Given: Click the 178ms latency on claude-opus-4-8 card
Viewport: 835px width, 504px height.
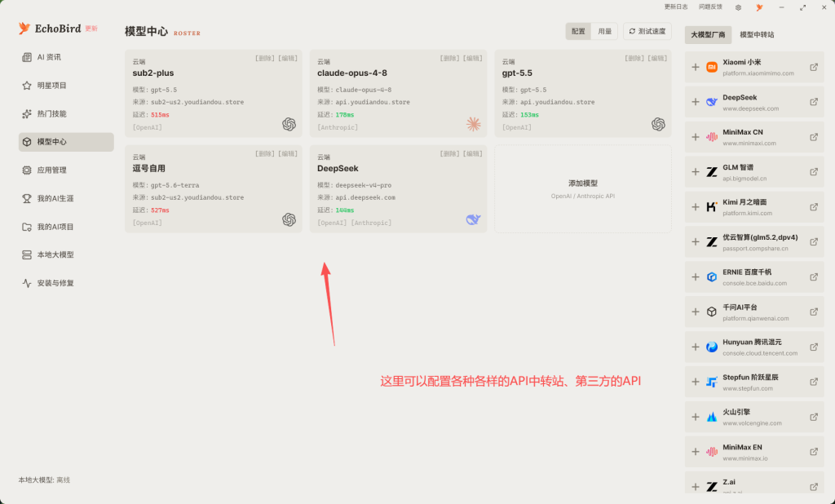Looking at the screenshot, I should [x=345, y=114].
